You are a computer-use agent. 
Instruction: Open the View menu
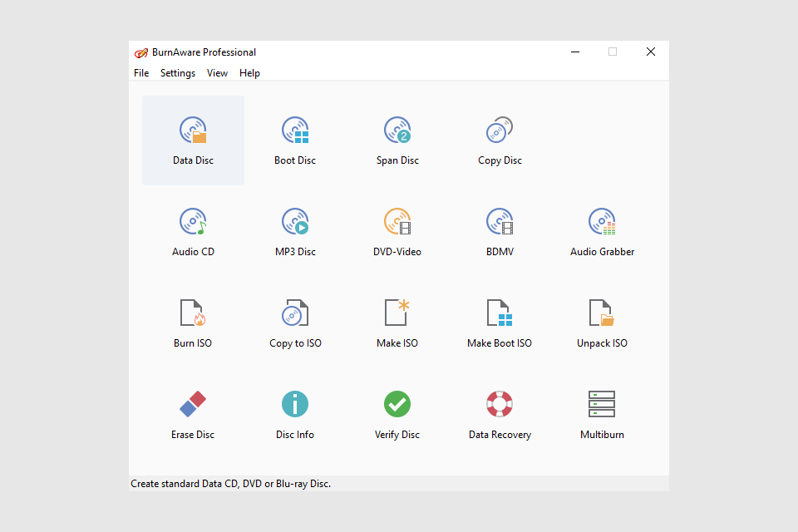tap(217, 73)
